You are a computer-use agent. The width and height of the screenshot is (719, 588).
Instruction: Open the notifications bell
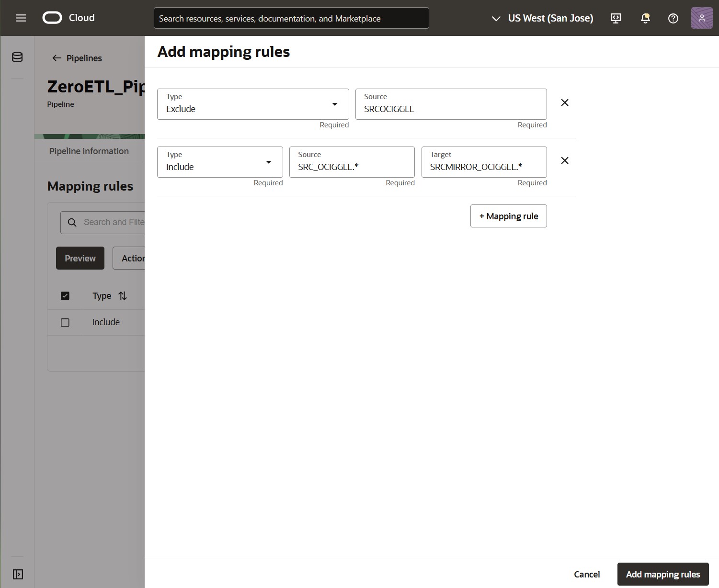click(x=645, y=18)
